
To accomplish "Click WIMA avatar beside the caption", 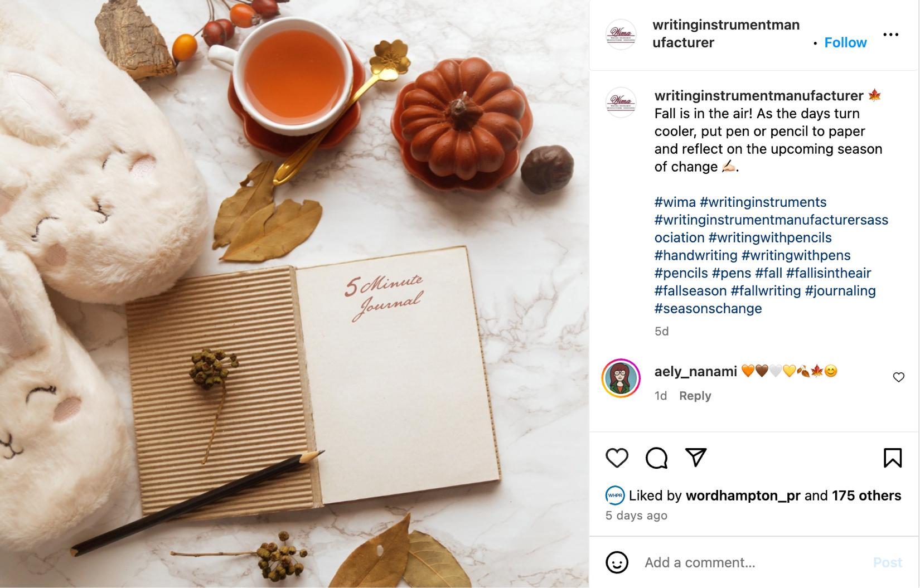I will coord(621,103).
